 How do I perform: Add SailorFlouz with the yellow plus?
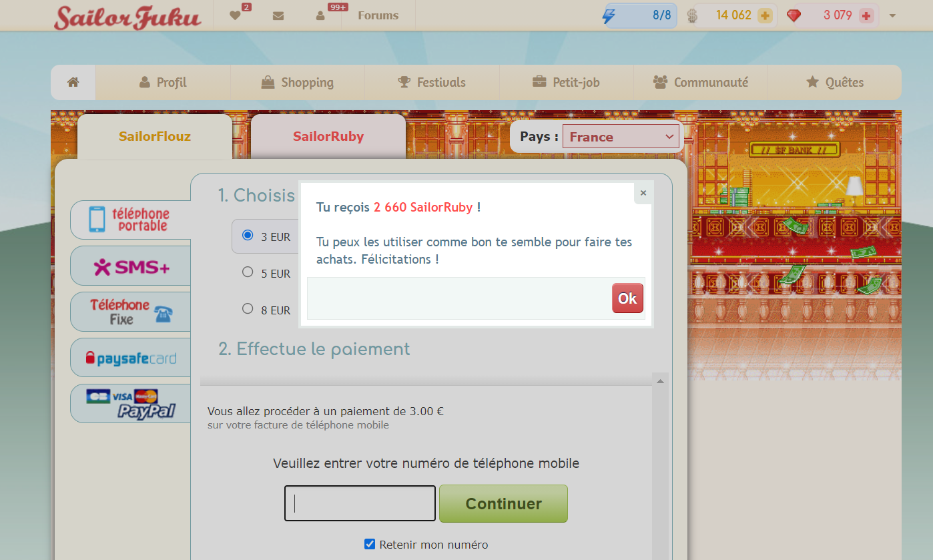point(765,15)
